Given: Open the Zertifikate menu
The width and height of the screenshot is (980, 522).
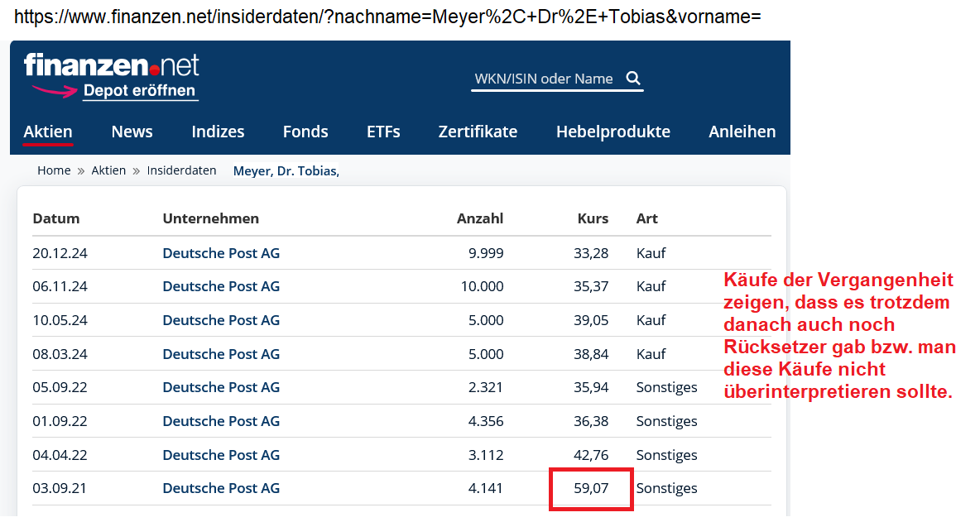Looking at the screenshot, I should pos(478,131).
